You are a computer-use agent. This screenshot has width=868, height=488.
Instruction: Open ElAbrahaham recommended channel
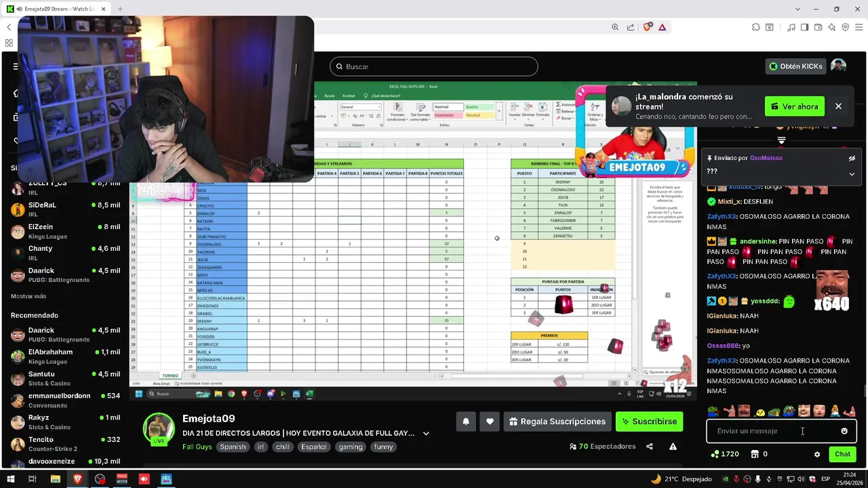(66, 357)
